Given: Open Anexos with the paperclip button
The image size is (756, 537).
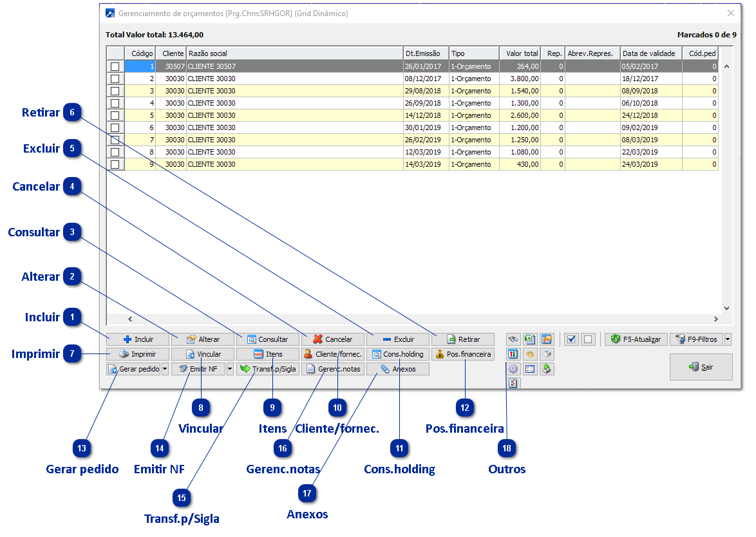Looking at the screenshot, I should click(397, 370).
